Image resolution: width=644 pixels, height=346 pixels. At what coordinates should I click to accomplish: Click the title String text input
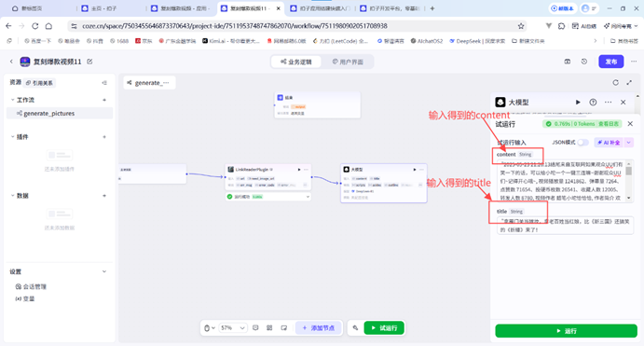tap(565, 225)
